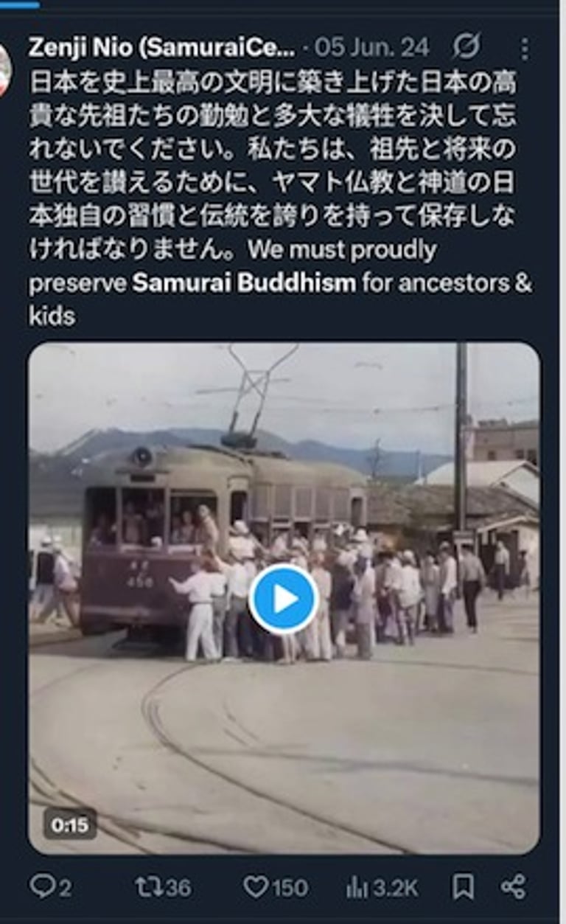Click the 2 replies count
This screenshot has height=924, width=566.
click(x=64, y=888)
